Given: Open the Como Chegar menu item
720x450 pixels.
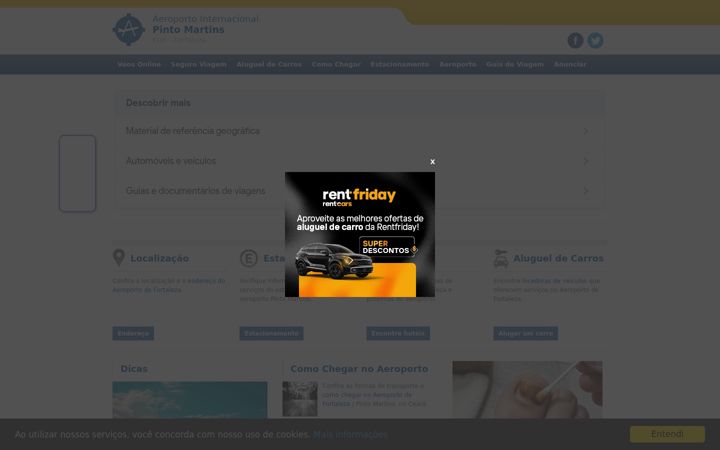Looking at the screenshot, I should (336, 64).
